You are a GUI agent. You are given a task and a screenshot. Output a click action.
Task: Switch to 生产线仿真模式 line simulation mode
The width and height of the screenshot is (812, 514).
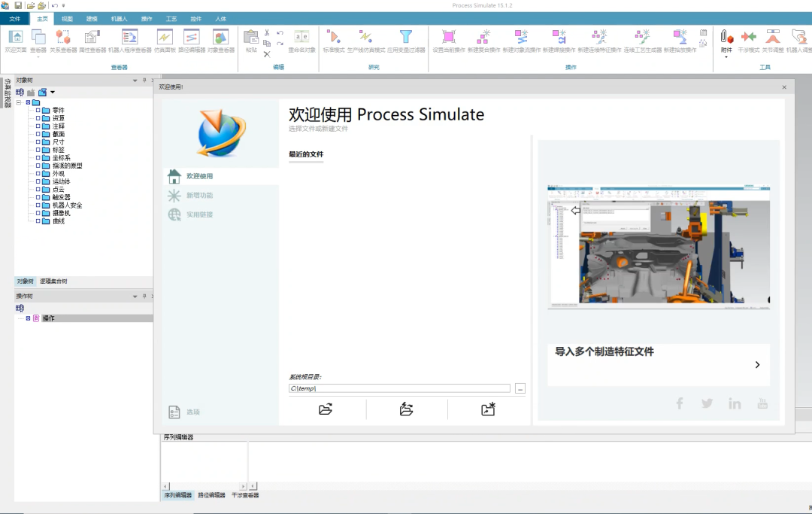point(365,41)
